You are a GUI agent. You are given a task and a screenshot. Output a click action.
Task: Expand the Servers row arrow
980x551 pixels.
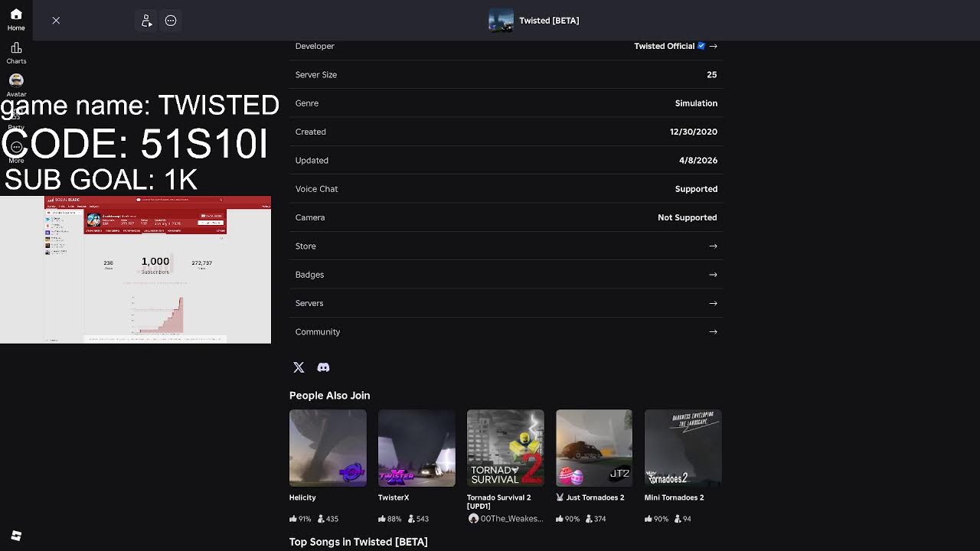click(713, 303)
